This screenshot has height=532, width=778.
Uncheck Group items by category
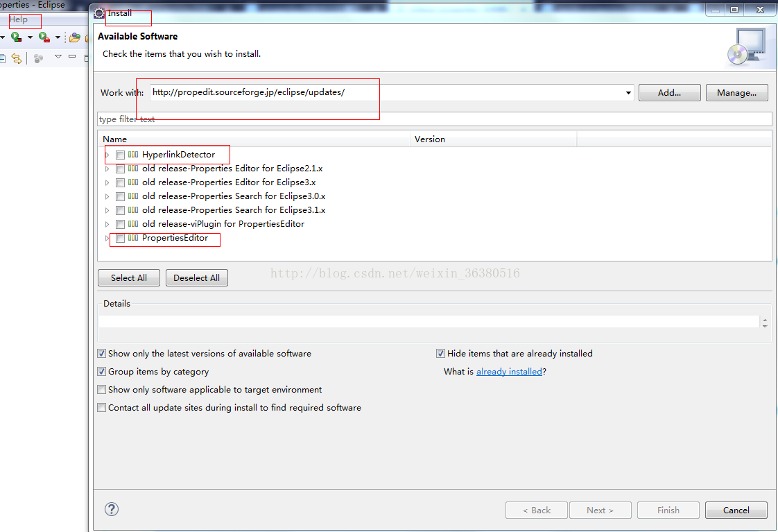(102, 372)
